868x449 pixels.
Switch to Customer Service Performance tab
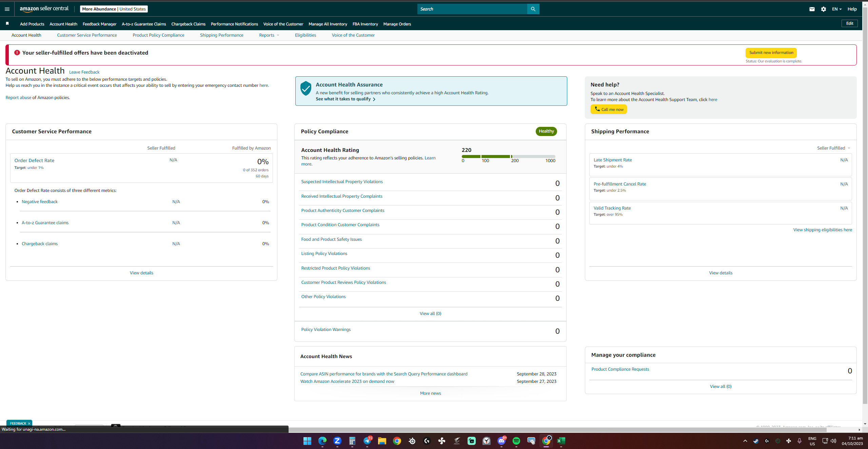click(x=87, y=35)
